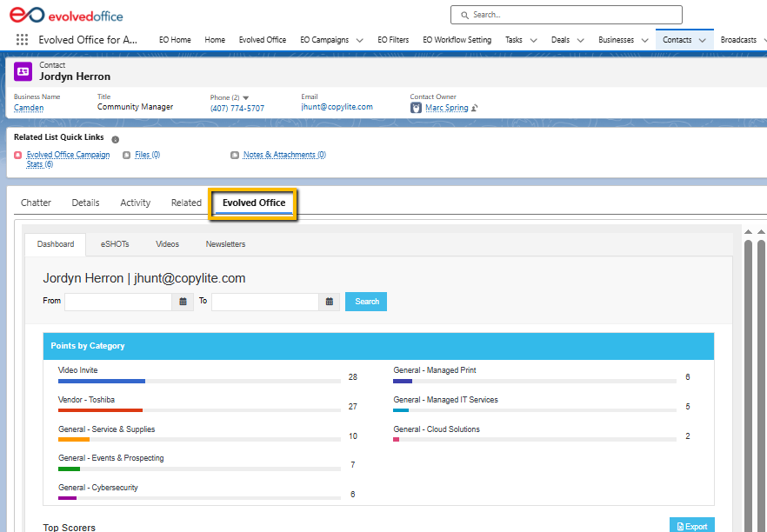
Task: Expand the Phone (2) dropdown arrow
Action: pos(245,97)
